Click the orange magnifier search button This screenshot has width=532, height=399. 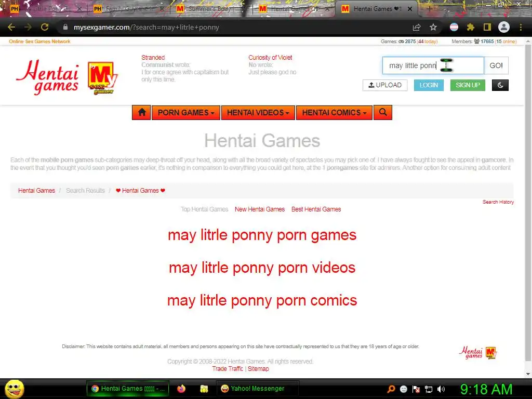[x=383, y=113]
